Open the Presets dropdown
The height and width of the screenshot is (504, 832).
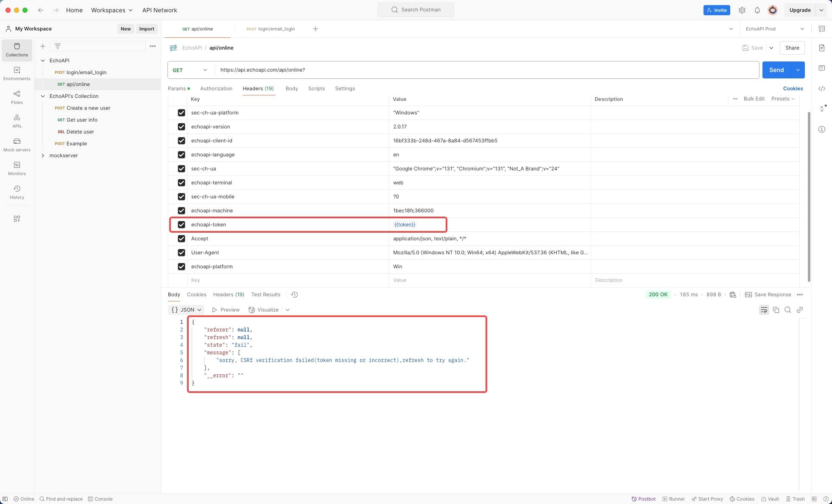783,99
